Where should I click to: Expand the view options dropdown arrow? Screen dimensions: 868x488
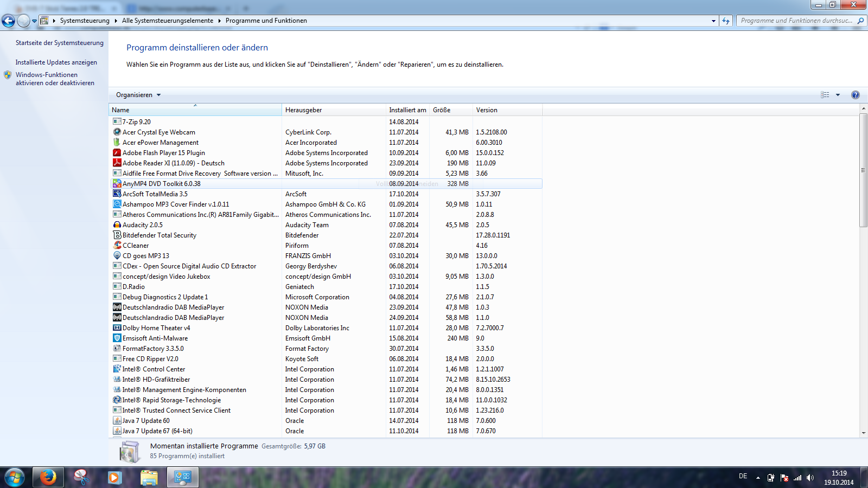(838, 95)
